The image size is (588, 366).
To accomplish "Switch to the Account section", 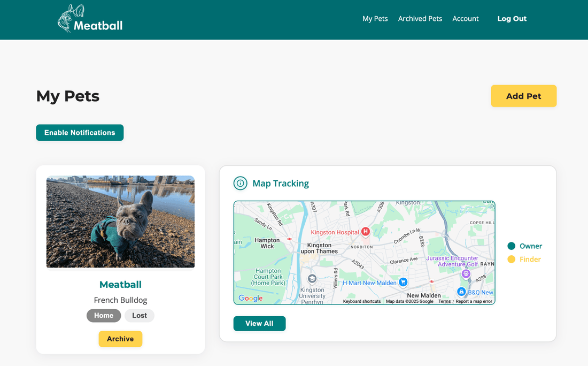I will (465, 18).
